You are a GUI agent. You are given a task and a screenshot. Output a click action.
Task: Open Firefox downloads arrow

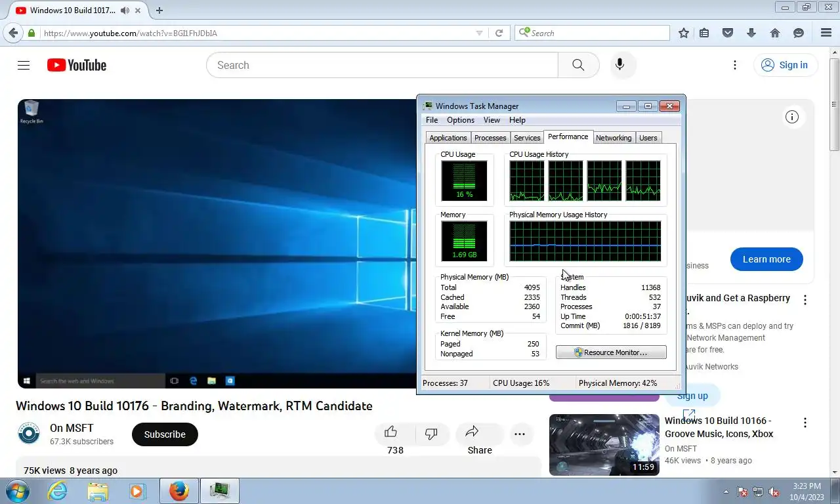[x=751, y=33]
